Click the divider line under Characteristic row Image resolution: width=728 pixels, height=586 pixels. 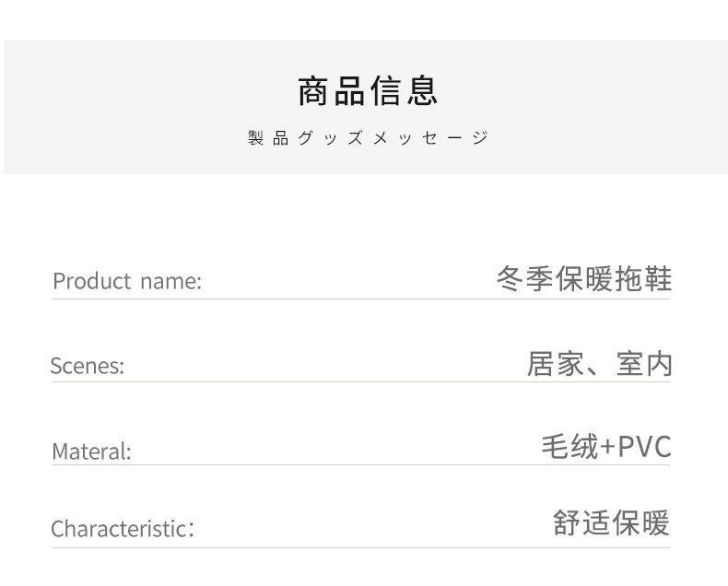pyautogui.click(x=359, y=548)
